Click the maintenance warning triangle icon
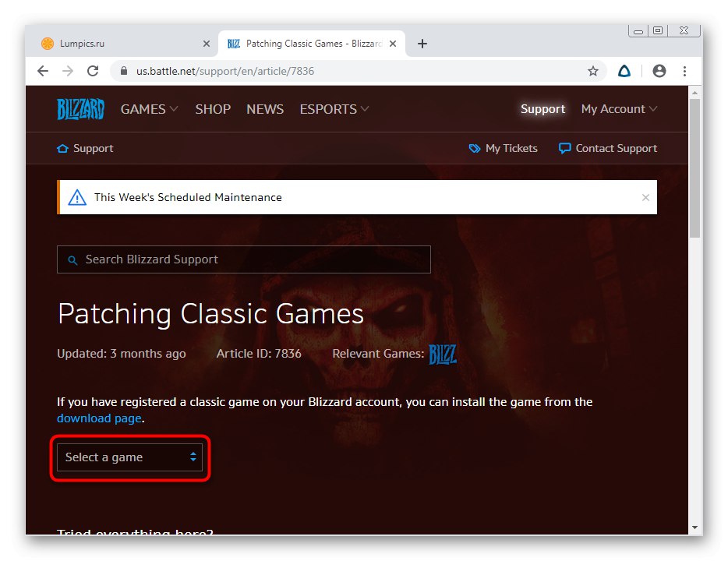The width and height of the screenshot is (728, 561). click(x=77, y=198)
